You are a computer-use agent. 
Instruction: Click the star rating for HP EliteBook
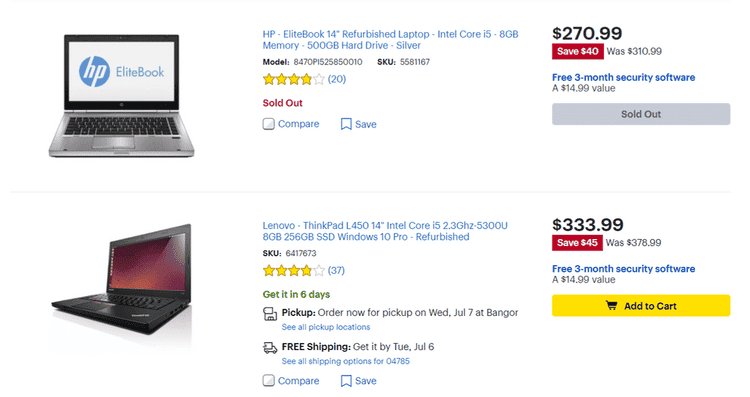[x=294, y=79]
